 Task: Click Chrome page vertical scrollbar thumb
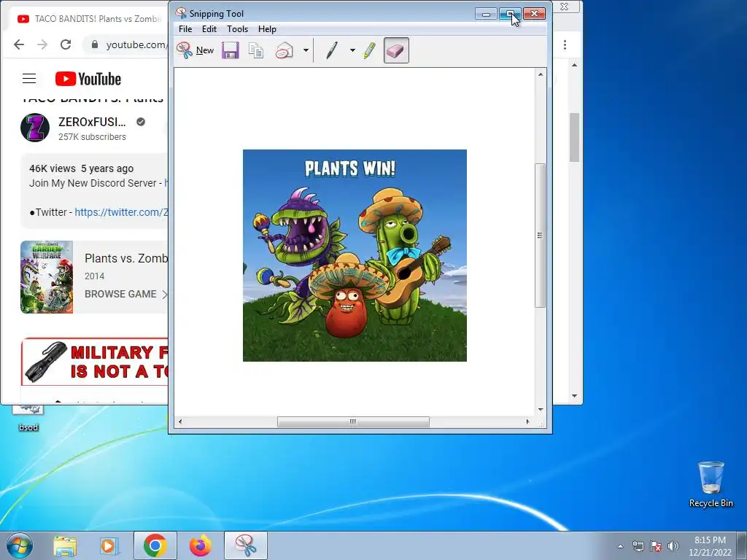click(575, 138)
